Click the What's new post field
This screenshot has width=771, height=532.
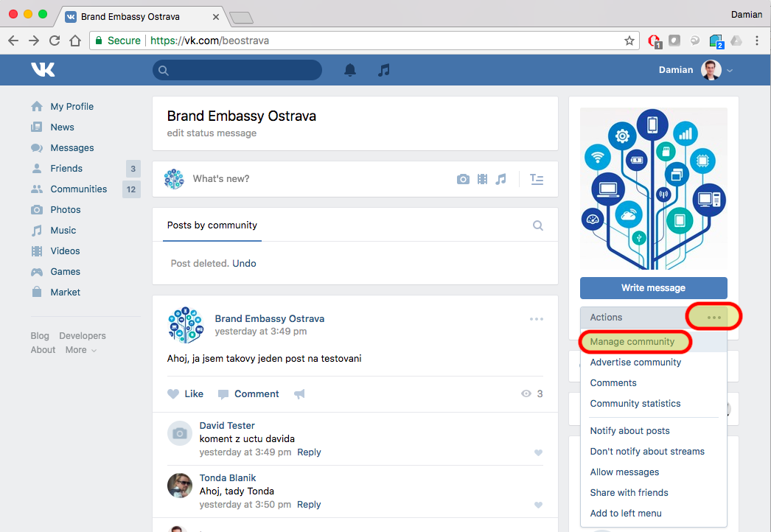321,179
